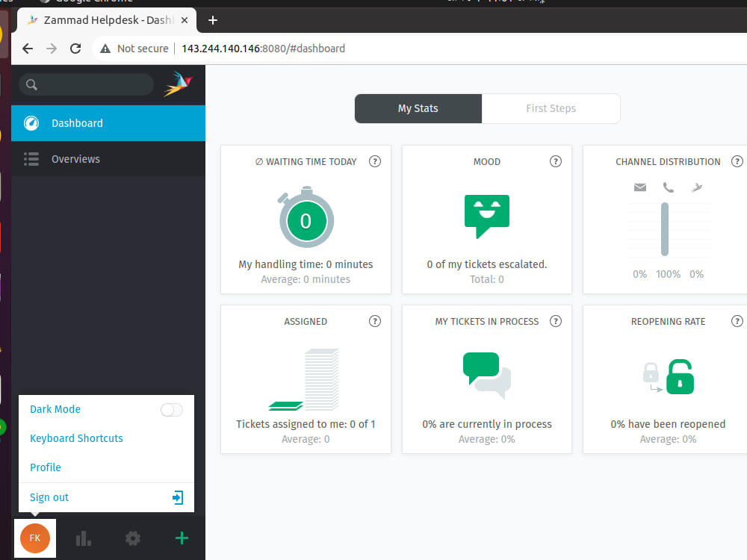Reload the page with the browser refresh icon
This screenshot has width=747, height=560.
pyautogui.click(x=75, y=48)
